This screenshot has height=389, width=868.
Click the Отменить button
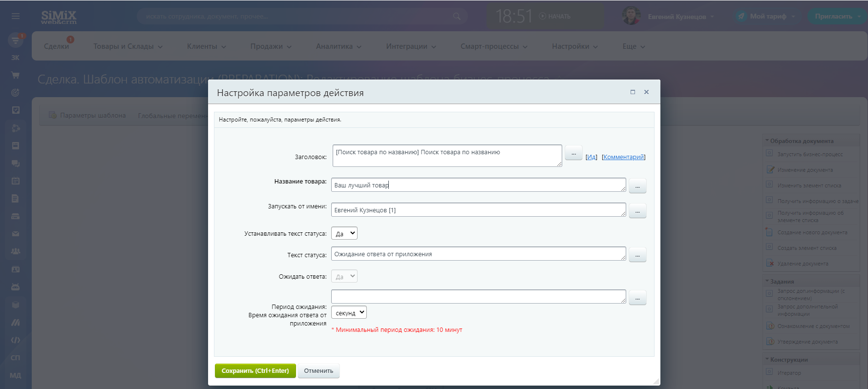tap(318, 371)
